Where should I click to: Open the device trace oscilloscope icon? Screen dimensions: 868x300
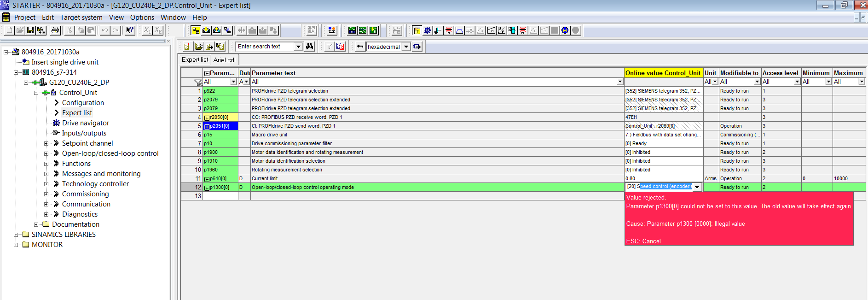coord(352,30)
